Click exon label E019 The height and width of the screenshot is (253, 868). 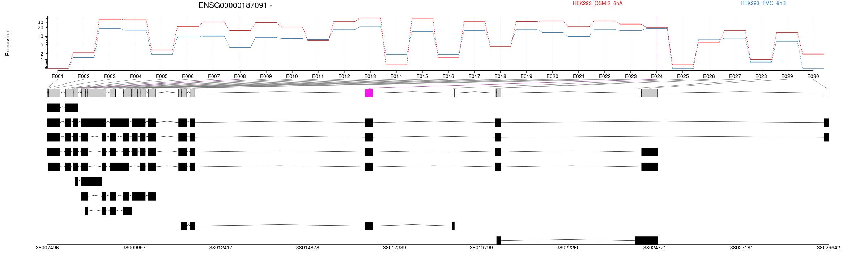click(526, 76)
